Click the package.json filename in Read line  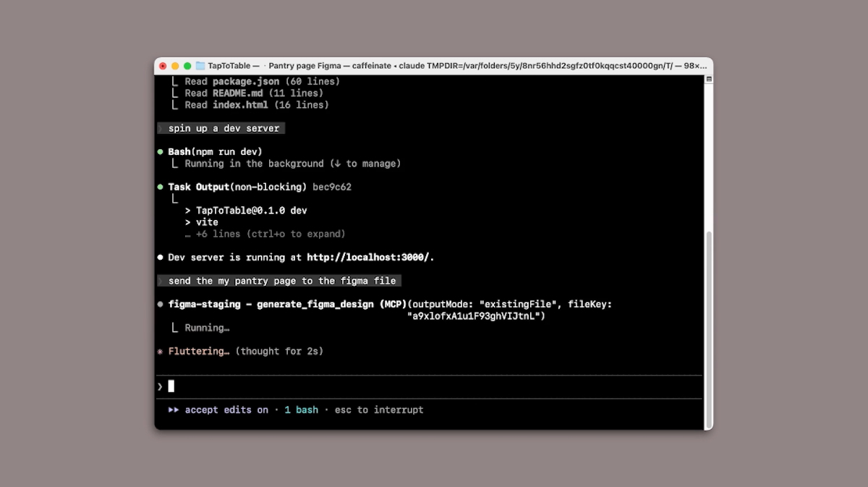coord(246,82)
